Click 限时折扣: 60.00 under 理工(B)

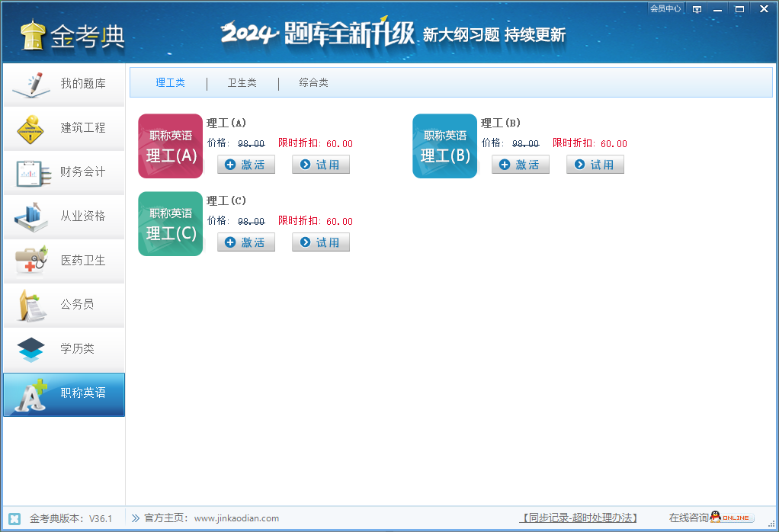(590, 143)
